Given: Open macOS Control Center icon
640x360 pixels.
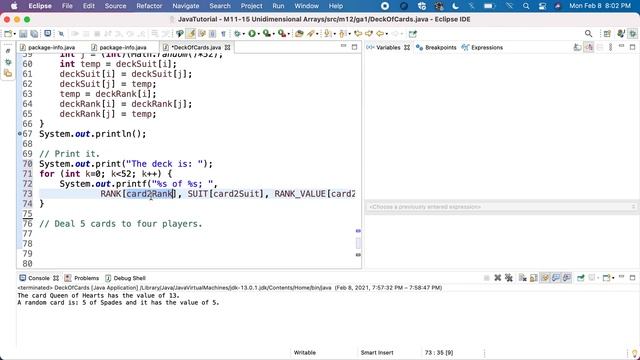Looking at the screenshot, I should (x=542, y=6).
